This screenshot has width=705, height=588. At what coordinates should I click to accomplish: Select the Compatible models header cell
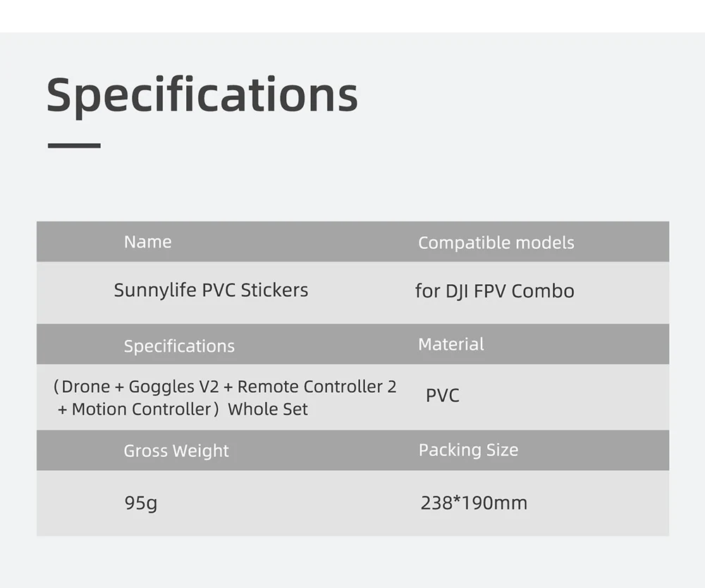click(x=496, y=243)
